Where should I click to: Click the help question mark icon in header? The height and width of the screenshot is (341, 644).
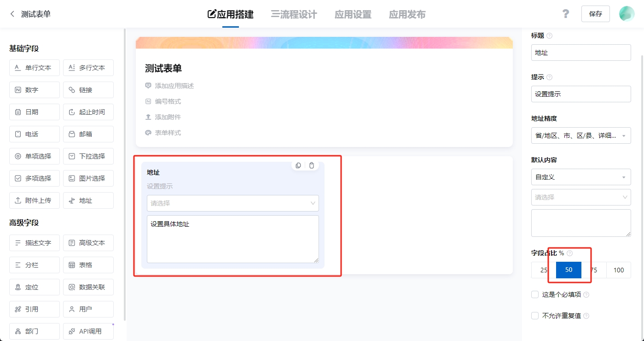(x=566, y=14)
